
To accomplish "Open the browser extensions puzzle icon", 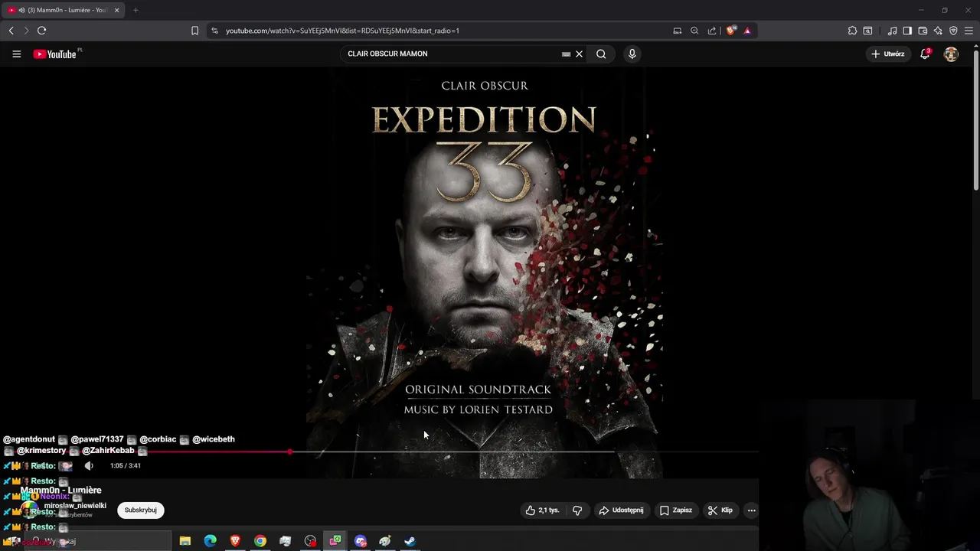I will pyautogui.click(x=852, y=31).
